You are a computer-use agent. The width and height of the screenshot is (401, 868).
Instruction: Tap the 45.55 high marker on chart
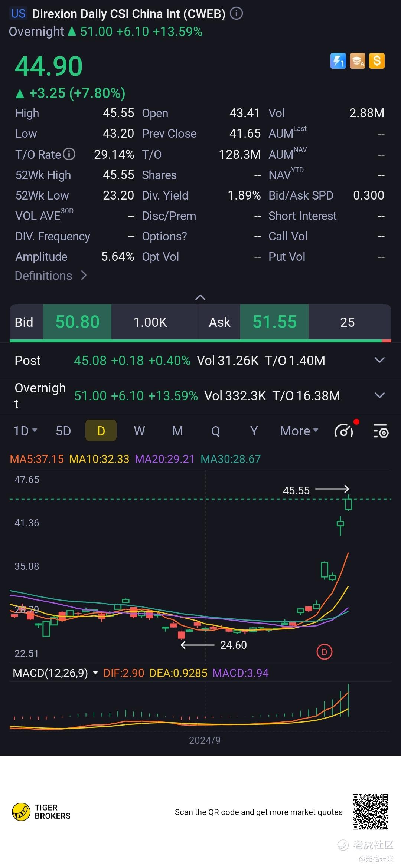296,490
